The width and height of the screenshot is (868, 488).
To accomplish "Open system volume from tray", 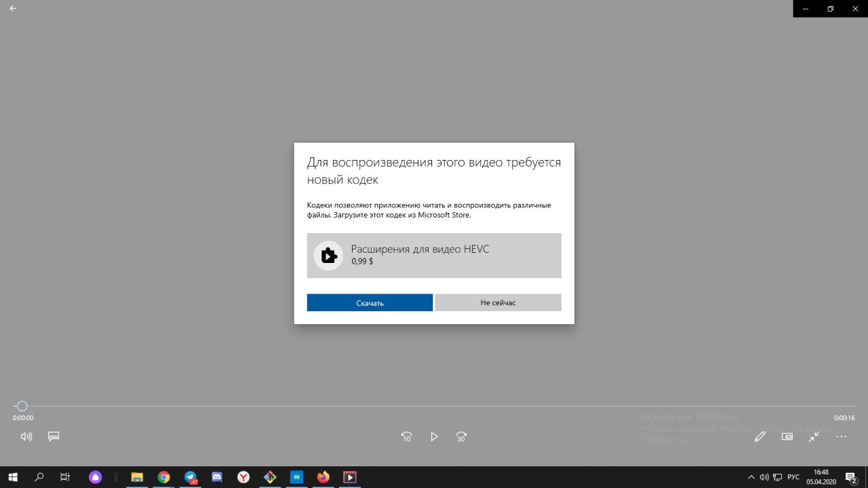I will click(764, 477).
